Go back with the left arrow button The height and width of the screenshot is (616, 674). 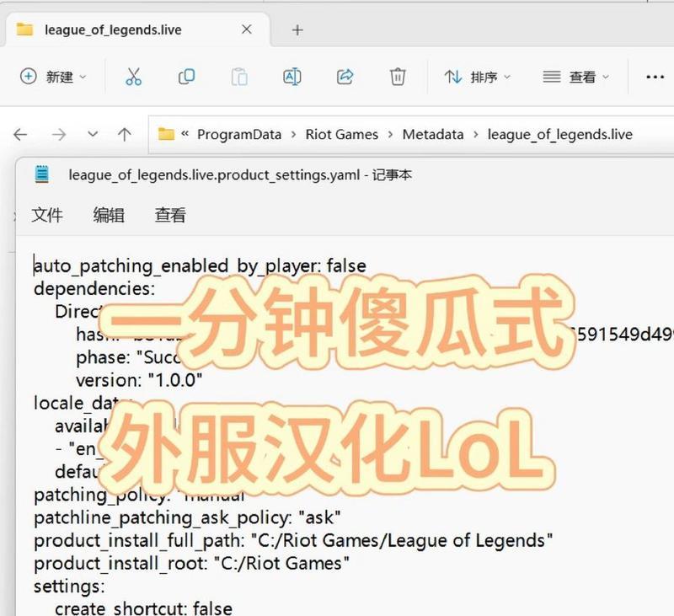(x=20, y=135)
